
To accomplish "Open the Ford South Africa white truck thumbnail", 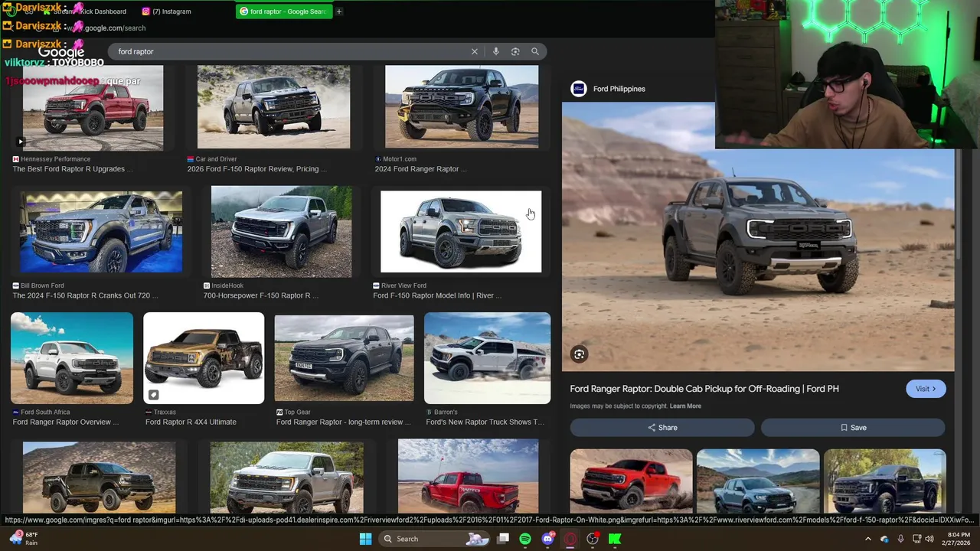I will click(72, 358).
